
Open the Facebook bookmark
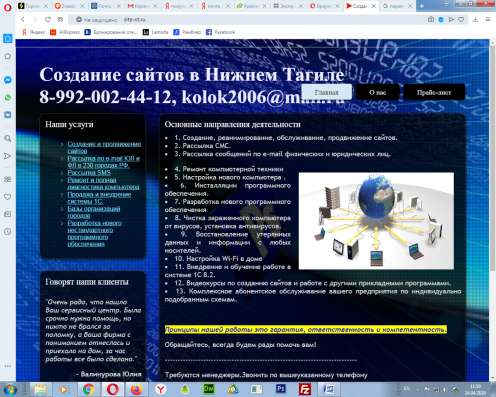(220, 32)
